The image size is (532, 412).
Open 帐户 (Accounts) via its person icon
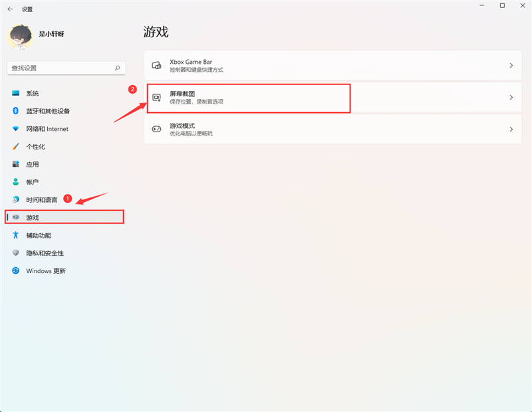pos(16,181)
